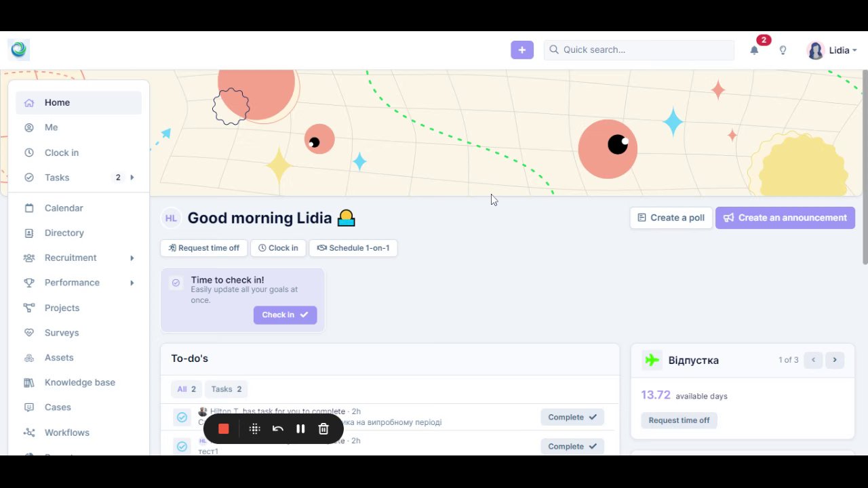Click Schedule 1-on-1 button
This screenshot has width=868, height=488.
pos(353,248)
